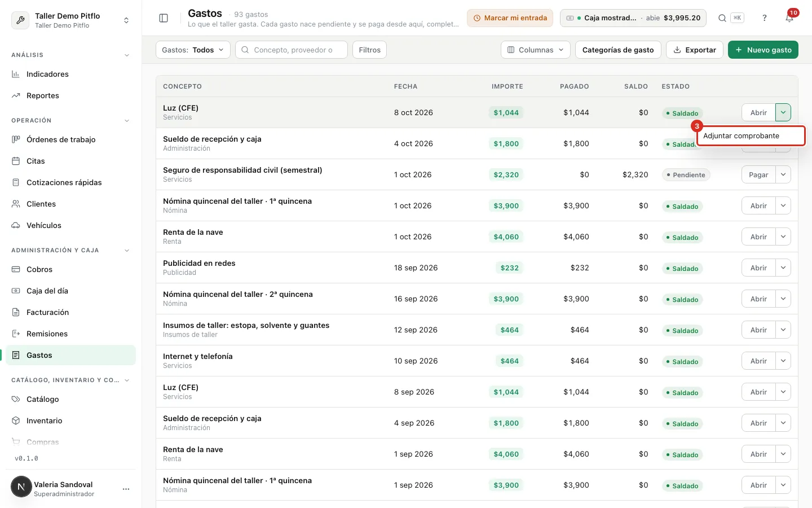Expand actions arrow for Seguro de responsabilidad civil
The height and width of the screenshot is (508, 812).
pos(783,174)
